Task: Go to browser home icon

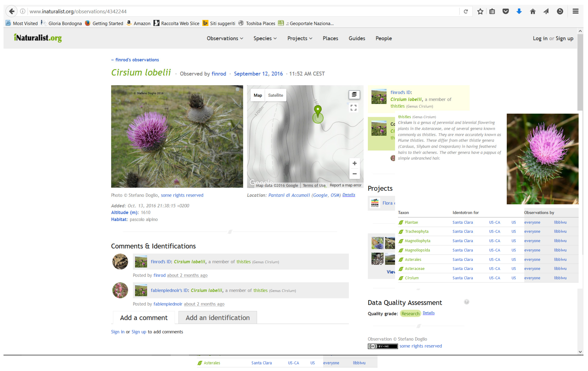Action: click(x=533, y=11)
